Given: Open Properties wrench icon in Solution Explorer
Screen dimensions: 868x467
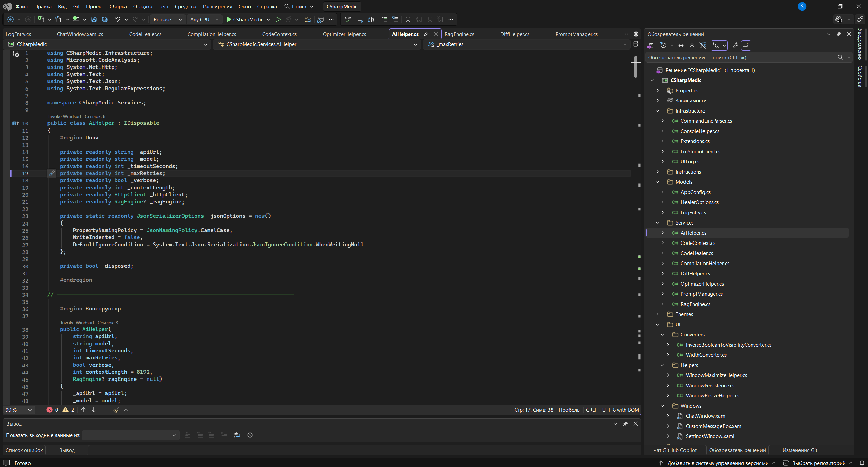Looking at the screenshot, I should pos(735,45).
